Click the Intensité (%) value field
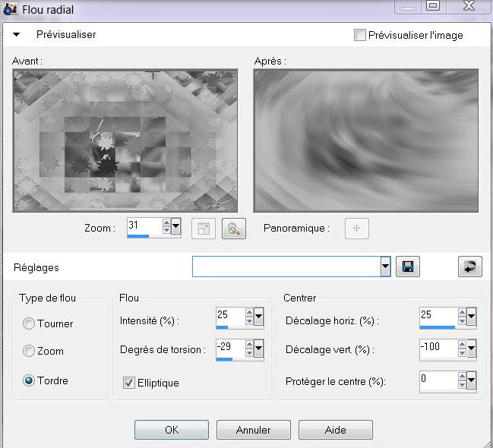 231,317
